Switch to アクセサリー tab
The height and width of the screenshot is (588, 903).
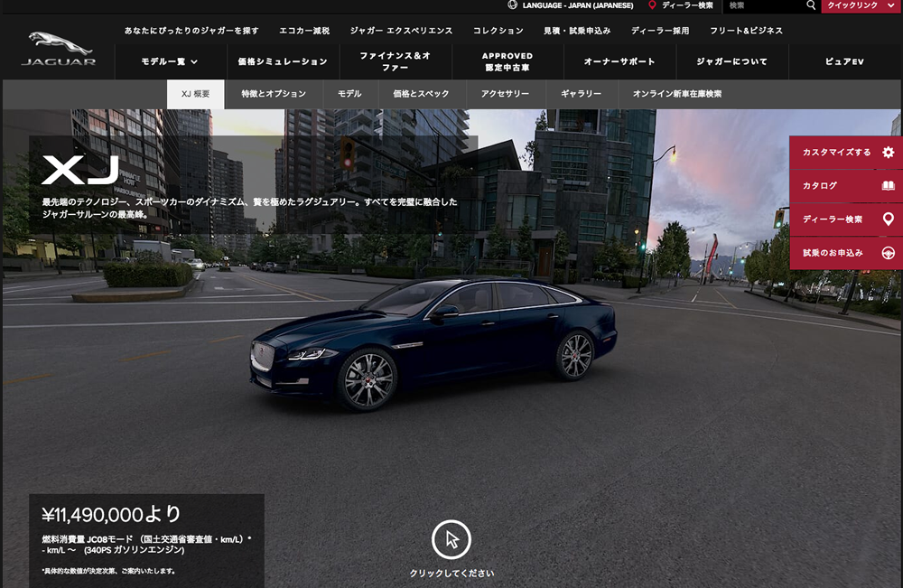[505, 94]
